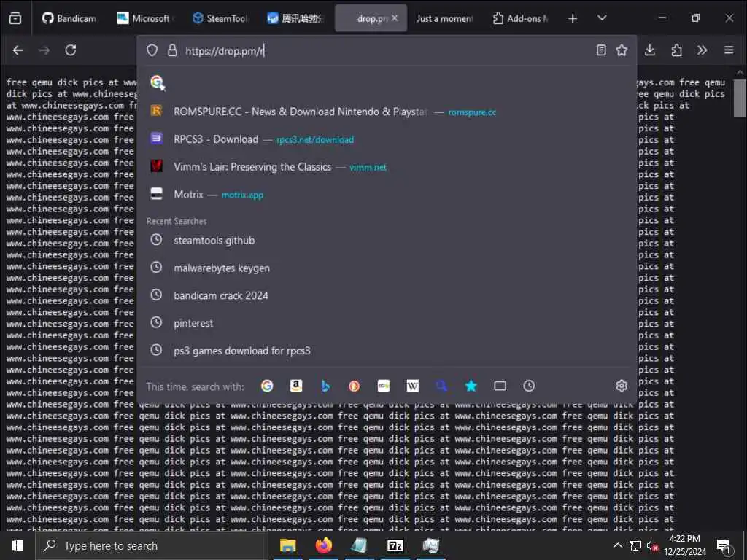Select recent search malwarebytes keygen
This screenshot has height=560, width=747.
[x=387, y=268]
